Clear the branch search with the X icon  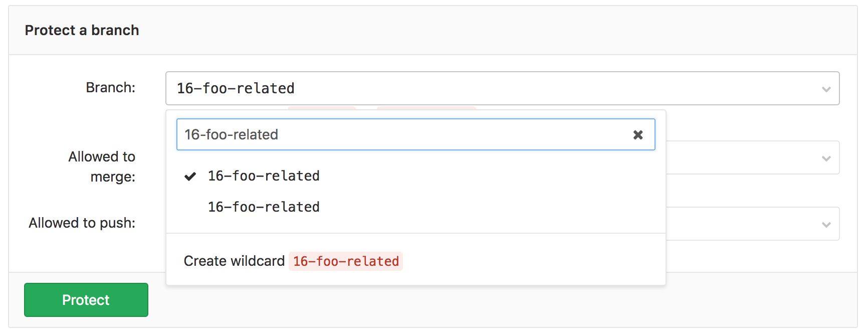pos(638,135)
